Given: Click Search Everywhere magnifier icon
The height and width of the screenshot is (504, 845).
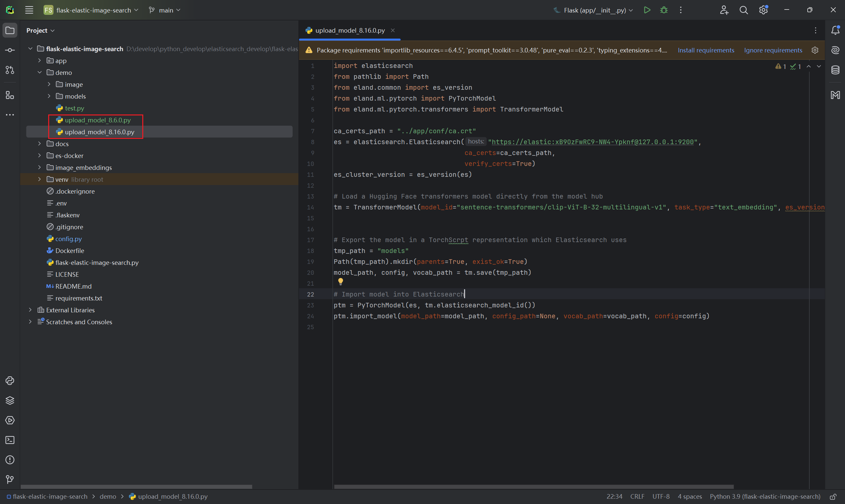Looking at the screenshot, I should pos(743,10).
